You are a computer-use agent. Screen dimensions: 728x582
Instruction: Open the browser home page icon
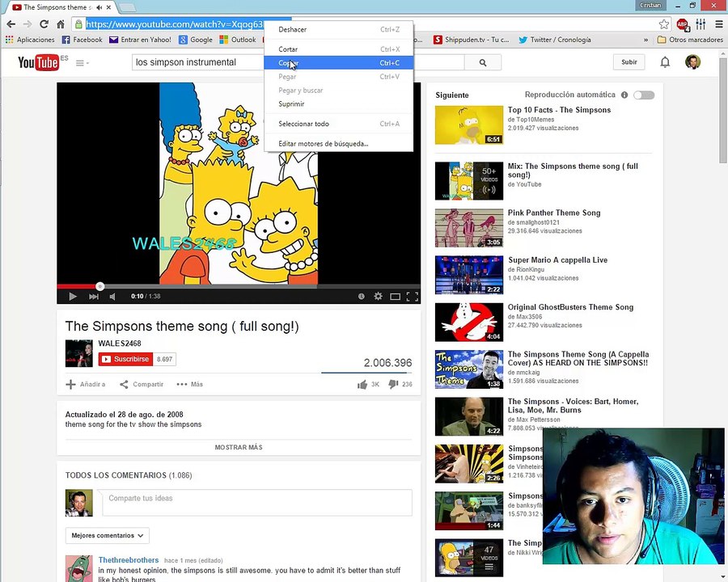pos(61,24)
